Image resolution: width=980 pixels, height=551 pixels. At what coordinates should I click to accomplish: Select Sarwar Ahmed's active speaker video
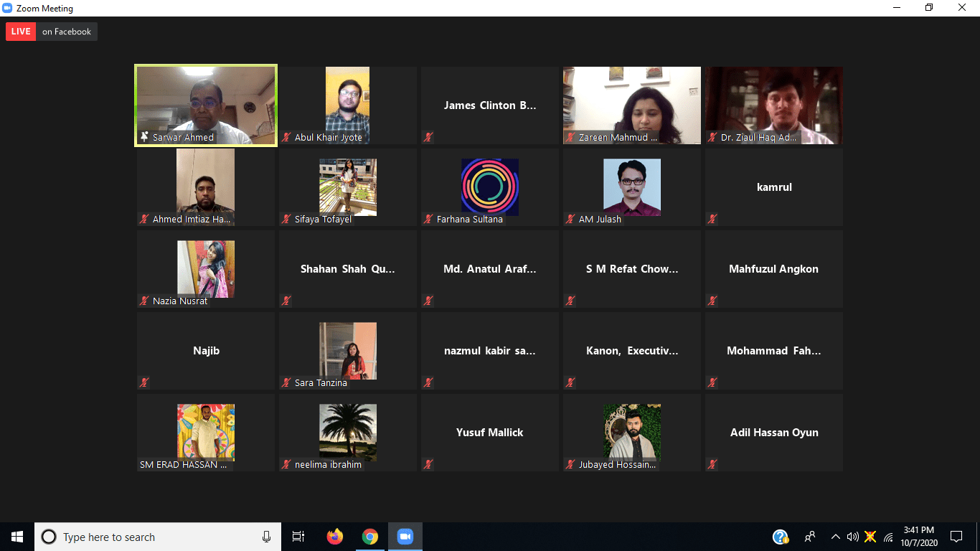[x=206, y=105]
